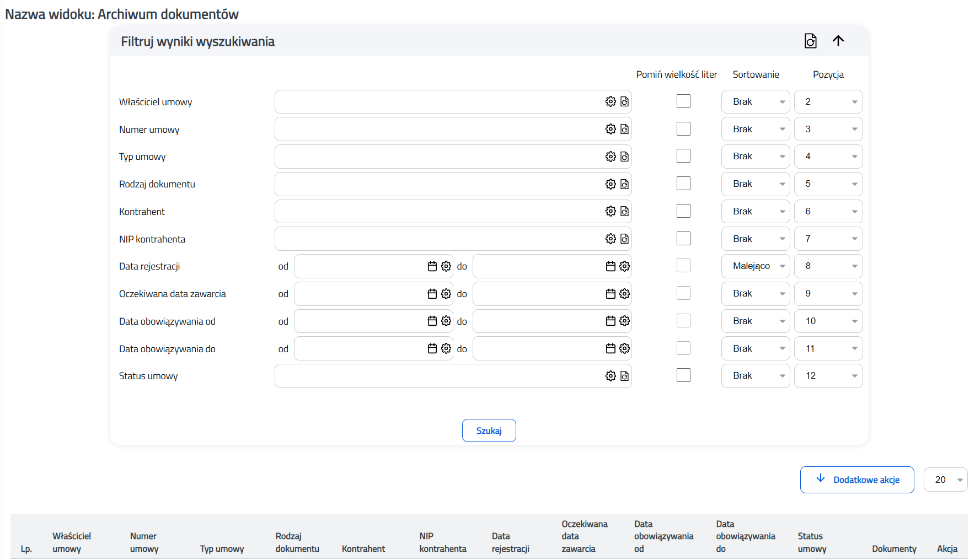The image size is (980, 560).
Task: Tick ignore-case checkbox for Rodzaj dokumentu
Action: pos(683,184)
